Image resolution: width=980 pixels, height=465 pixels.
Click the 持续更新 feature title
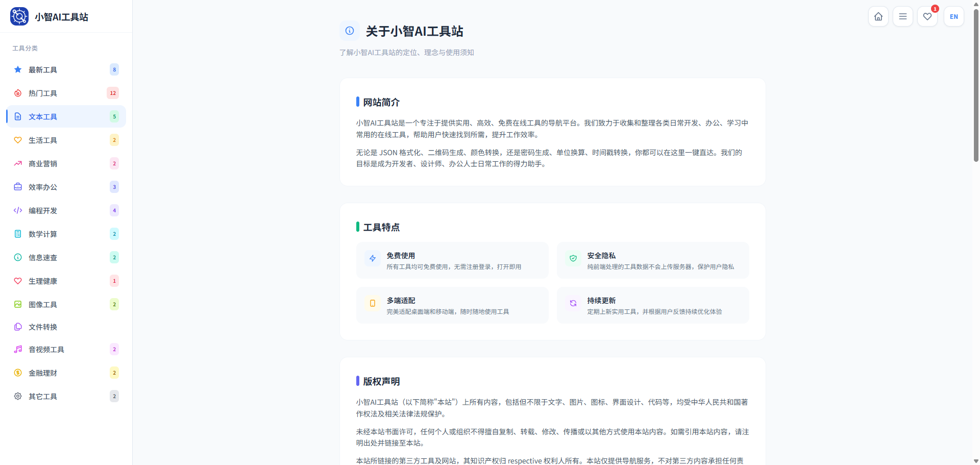(601, 301)
